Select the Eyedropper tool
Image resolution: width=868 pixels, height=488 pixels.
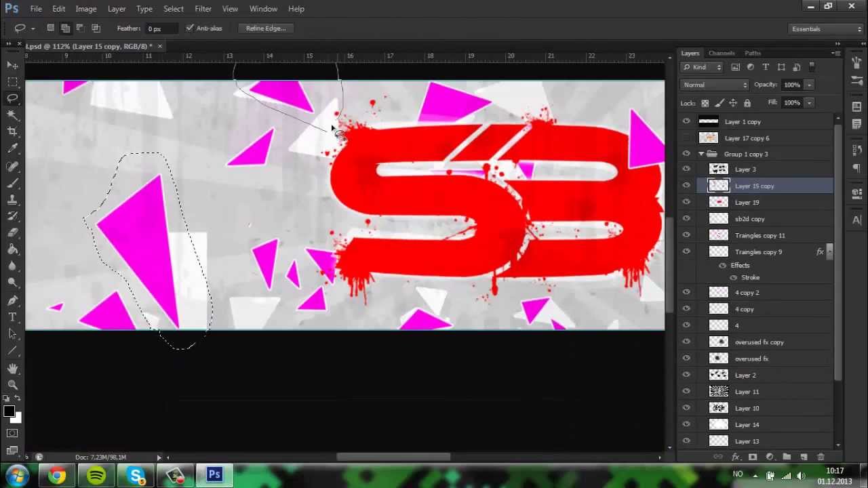(12, 148)
